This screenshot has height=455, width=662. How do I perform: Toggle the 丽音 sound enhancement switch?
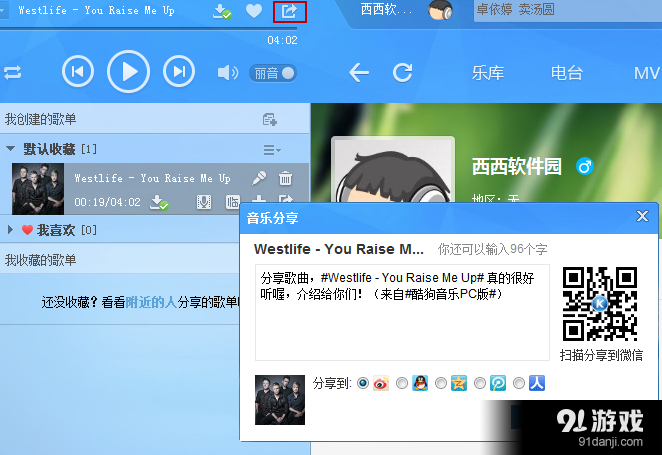pyautogui.click(x=273, y=73)
